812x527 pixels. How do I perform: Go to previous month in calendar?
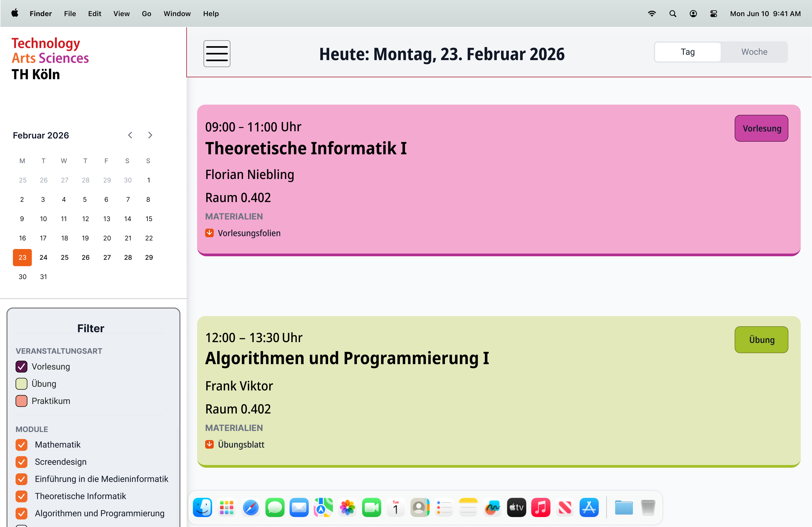(x=130, y=135)
